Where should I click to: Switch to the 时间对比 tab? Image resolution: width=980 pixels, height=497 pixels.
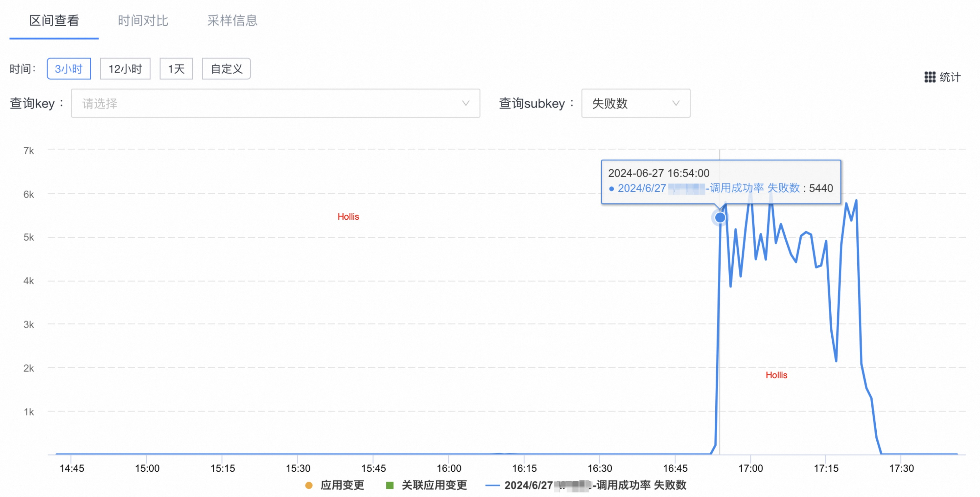[143, 21]
